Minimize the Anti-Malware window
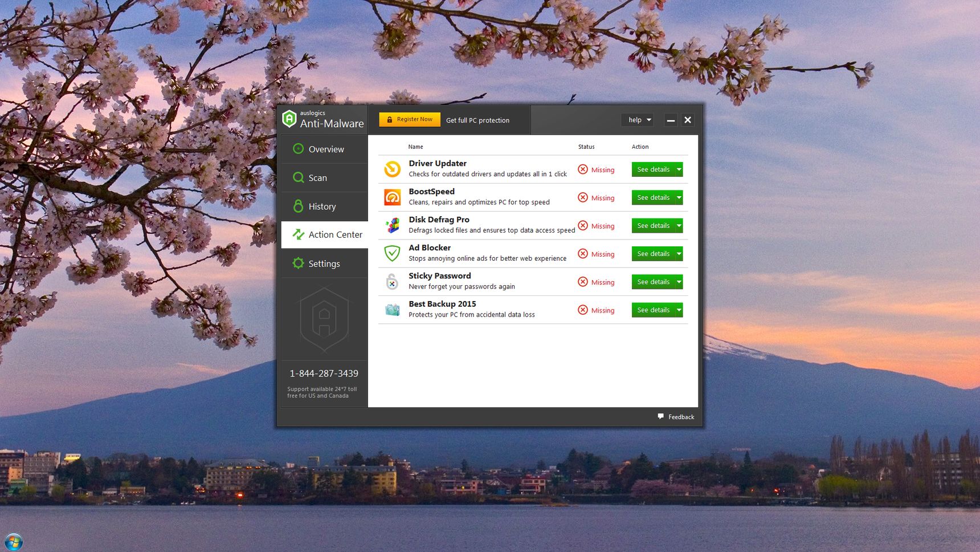 [x=671, y=120]
